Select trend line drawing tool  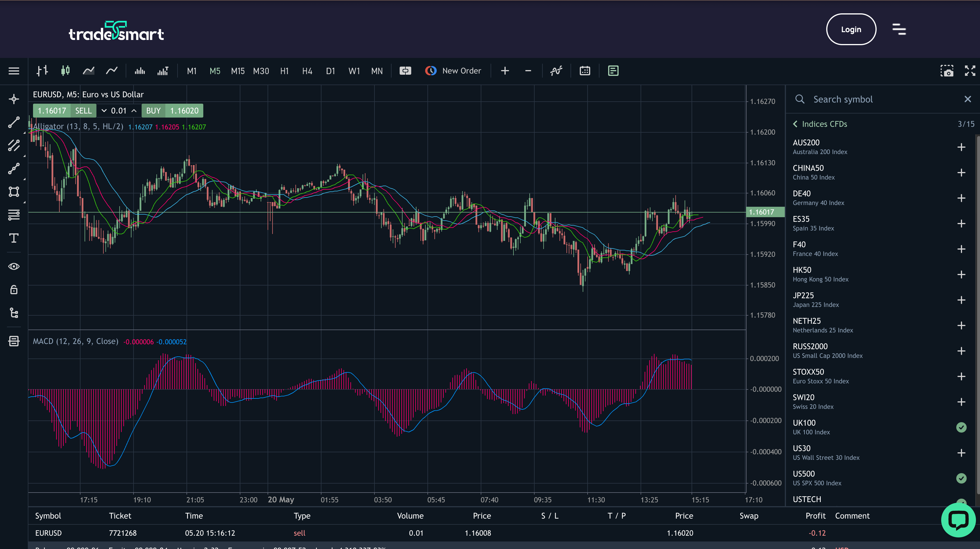(x=14, y=122)
